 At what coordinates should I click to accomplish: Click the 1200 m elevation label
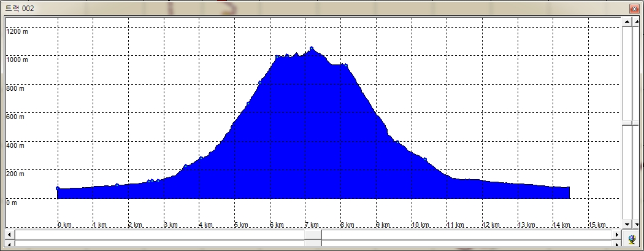tap(17, 31)
